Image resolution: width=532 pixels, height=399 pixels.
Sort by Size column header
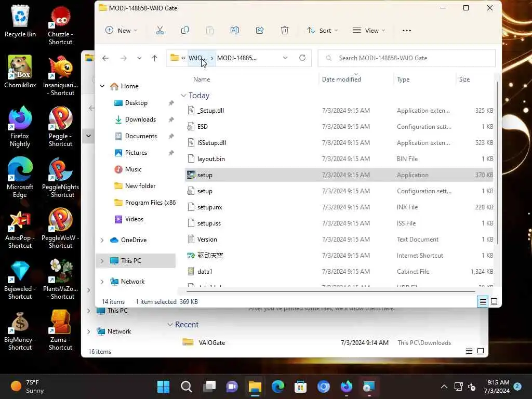[464, 79]
